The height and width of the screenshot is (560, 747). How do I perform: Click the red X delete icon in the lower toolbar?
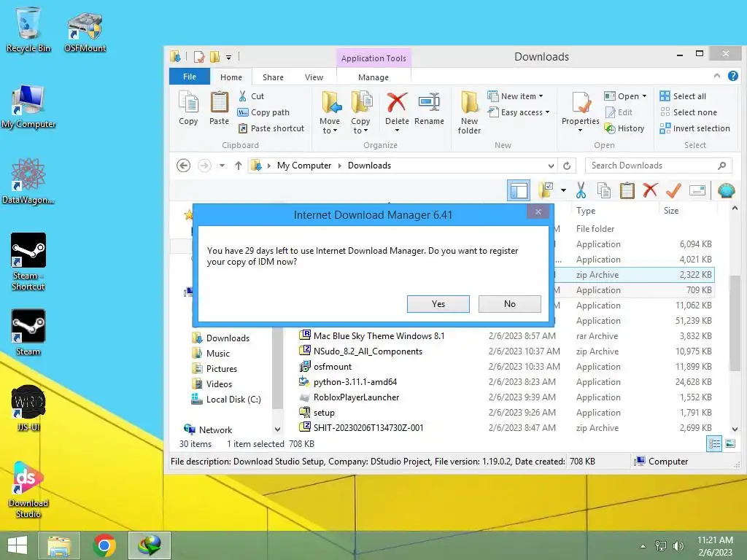(x=650, y=190)
